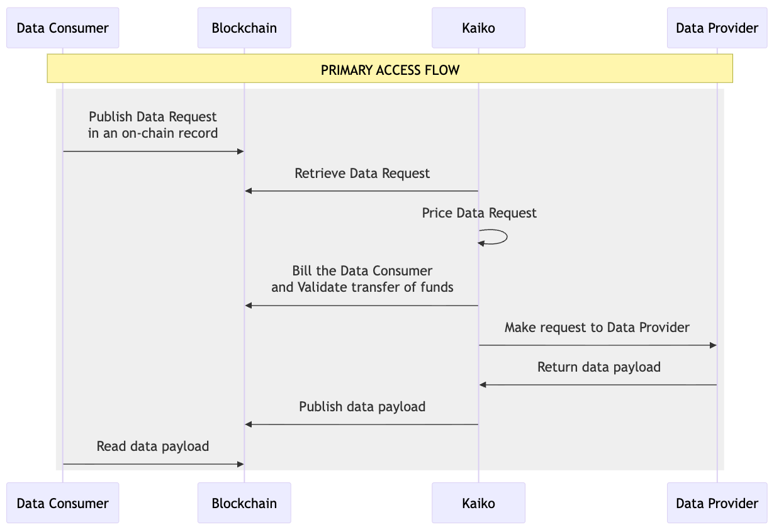Click arrowhead of Make request to Data Provider
Image resolution: width=774 pixels, height=532 pixels.
coord(713,345)
